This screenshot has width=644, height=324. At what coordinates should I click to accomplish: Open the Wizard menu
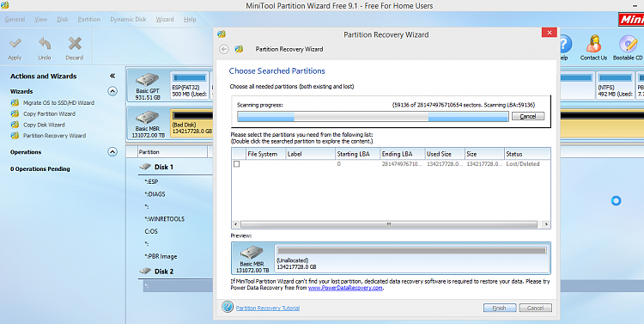(x=165, y=19)
